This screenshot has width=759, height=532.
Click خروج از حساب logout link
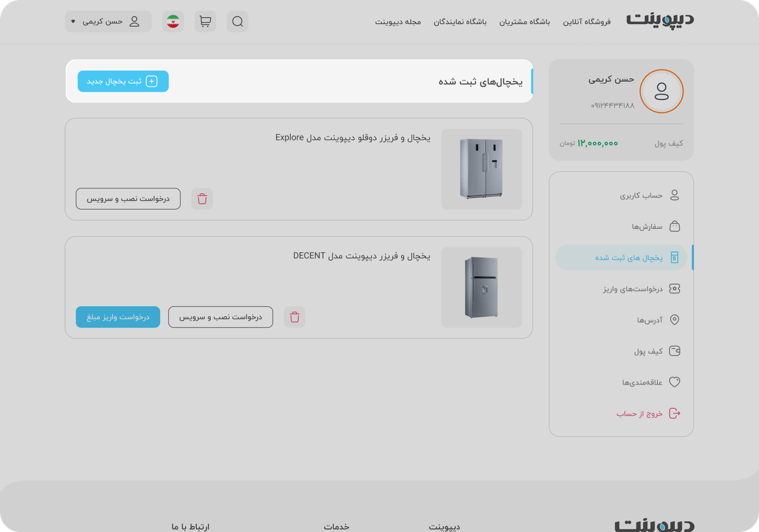coord(639,414)
